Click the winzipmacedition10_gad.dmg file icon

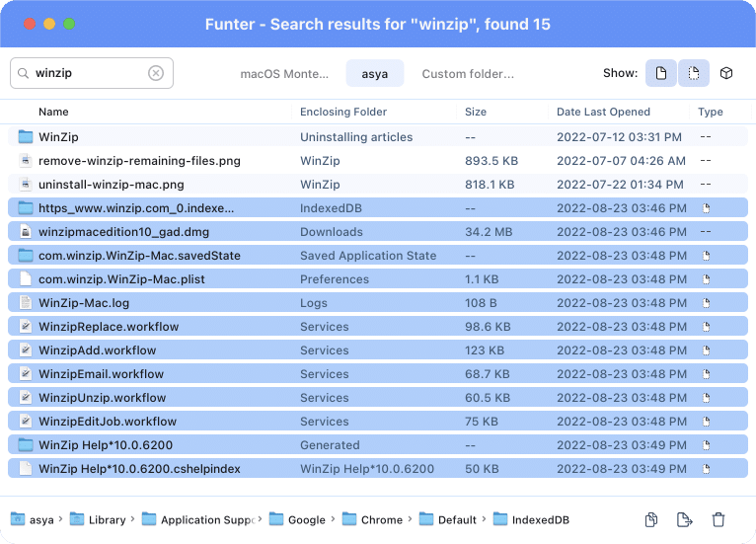26,232
